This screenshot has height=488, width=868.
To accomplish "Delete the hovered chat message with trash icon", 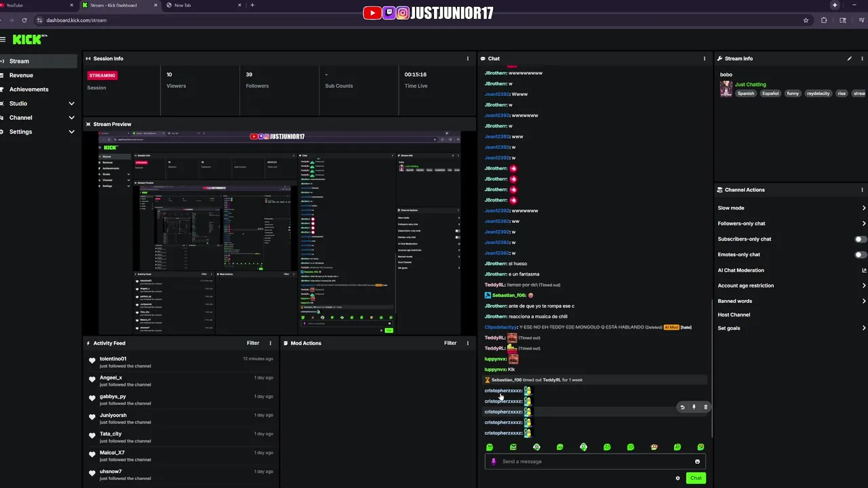I will pos(705,407).
